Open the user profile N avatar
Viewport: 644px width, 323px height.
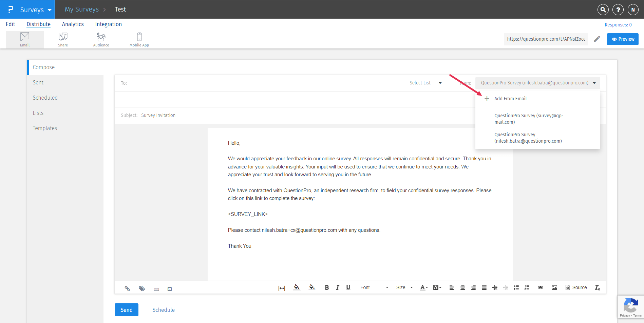(x=633, y=9)
